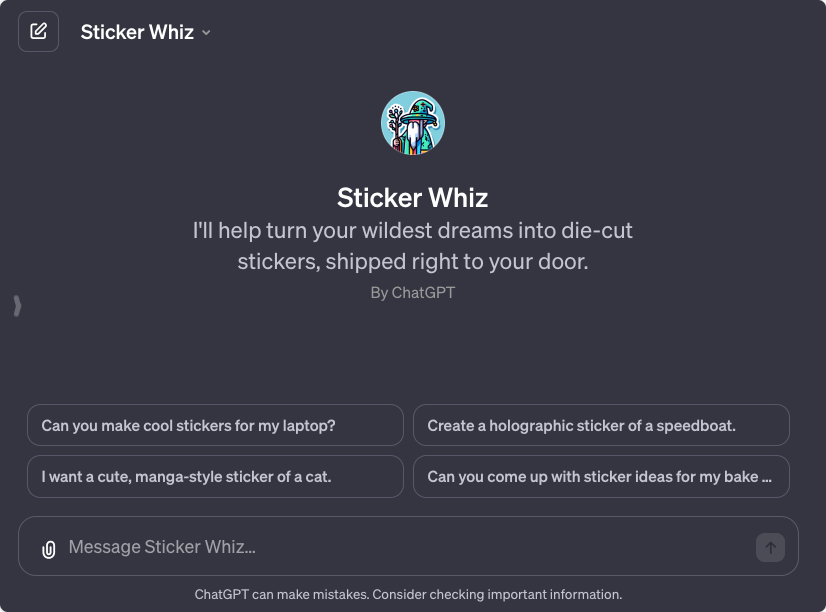
Task: Tap the upload arrow in the send circle
Action: click(769, 547)
